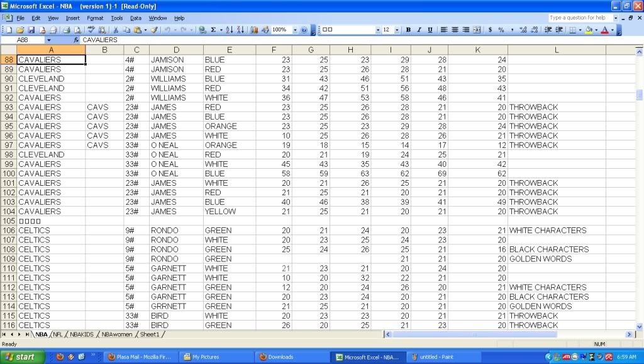This screenshot has width=644, height=364.
Task: Expand the Name Box dropdown arrow
Action: click(x=49, y=40)
